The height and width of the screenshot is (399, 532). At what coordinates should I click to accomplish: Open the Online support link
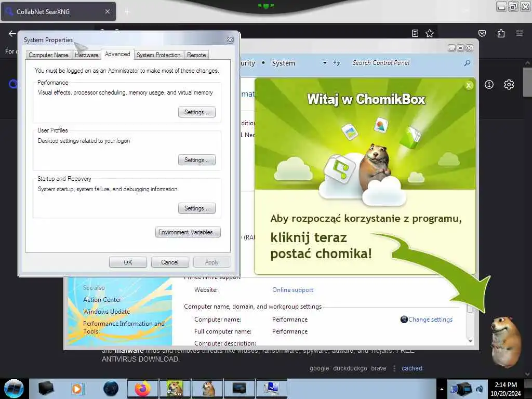(x=292, y=290)
